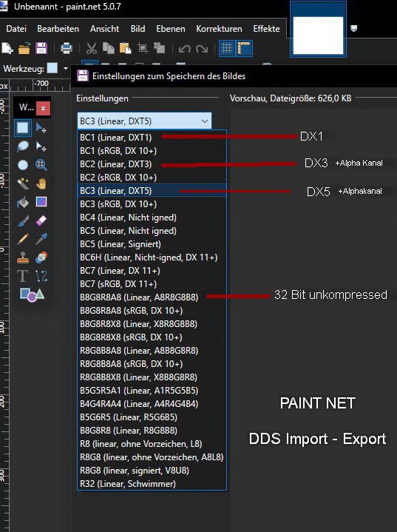Select the Color Picker eyedropper tool

tap(41, 239)
